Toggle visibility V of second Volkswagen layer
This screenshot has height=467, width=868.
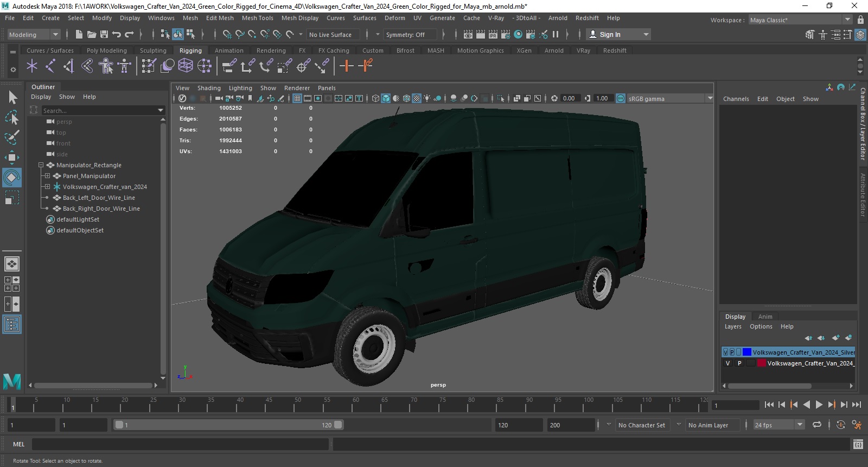point(728,363)
